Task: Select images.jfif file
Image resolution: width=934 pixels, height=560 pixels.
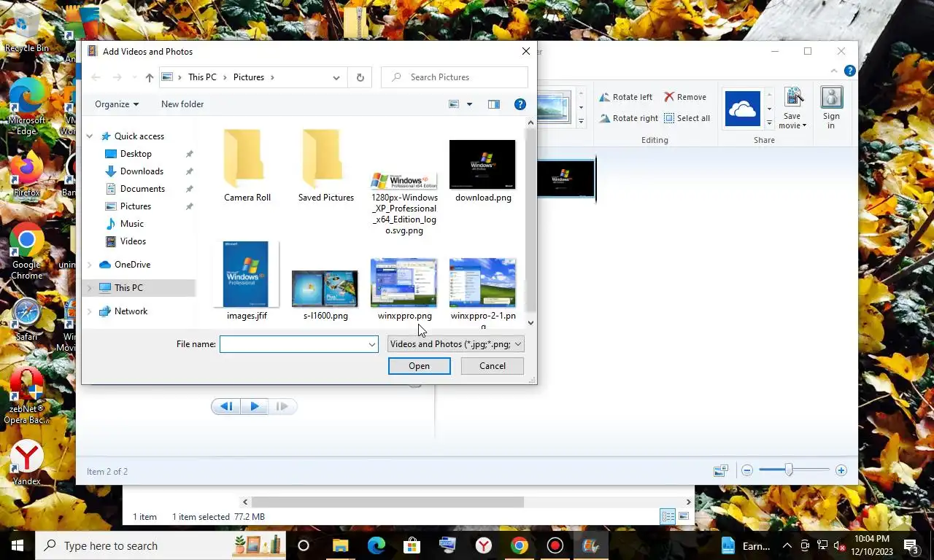Action: (x=247, y=281)
